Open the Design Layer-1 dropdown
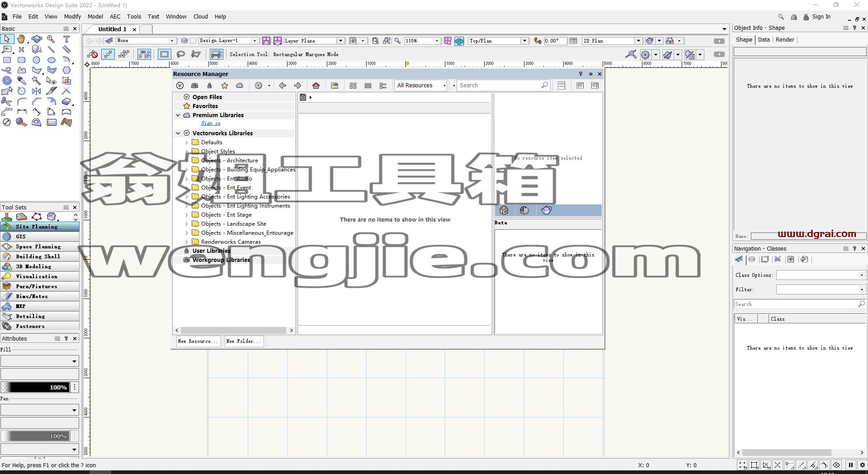Viewport: 868px width, 474px height. point(228,41)
